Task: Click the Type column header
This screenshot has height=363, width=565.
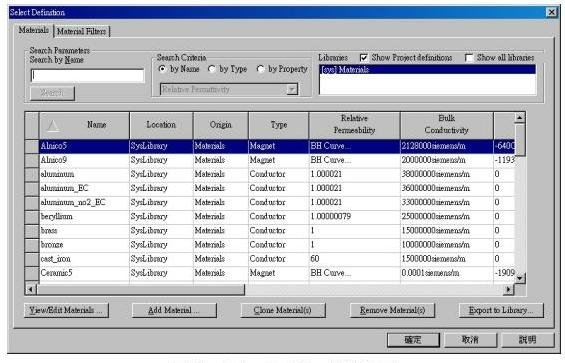Action: pyautogui.click(x=279, y=125)
